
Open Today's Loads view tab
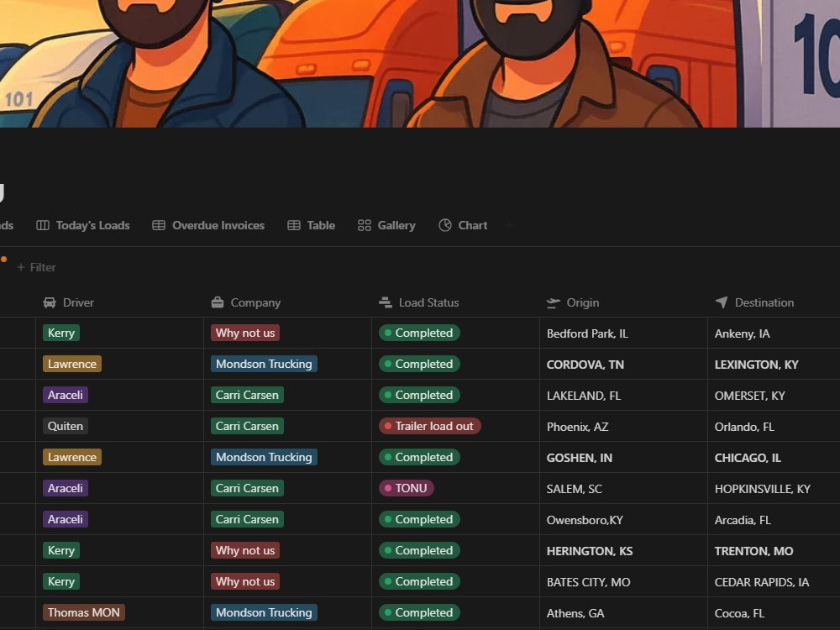(83, 225)
